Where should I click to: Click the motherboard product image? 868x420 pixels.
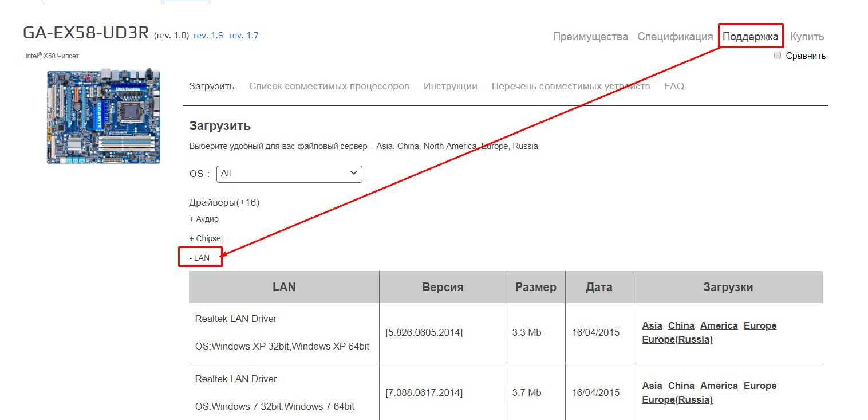104,117
